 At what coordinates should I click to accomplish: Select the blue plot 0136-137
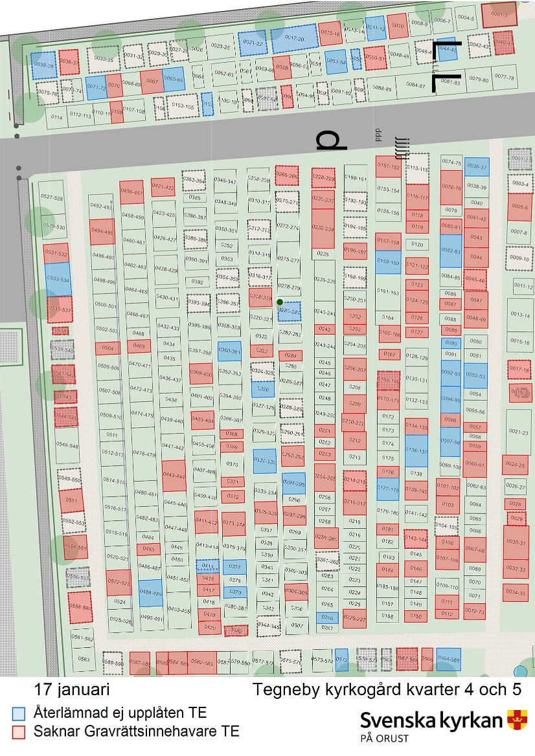pyautogui.click(x=416, y=450)
